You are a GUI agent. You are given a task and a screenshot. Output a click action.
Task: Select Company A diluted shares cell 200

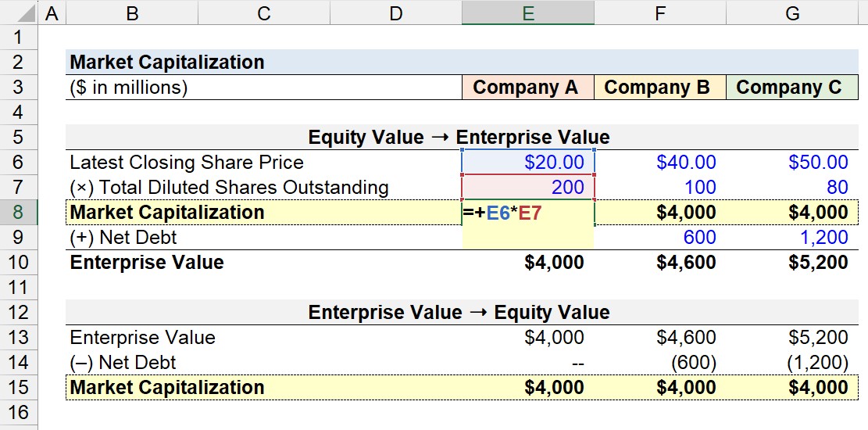click(x=527, y=188)
